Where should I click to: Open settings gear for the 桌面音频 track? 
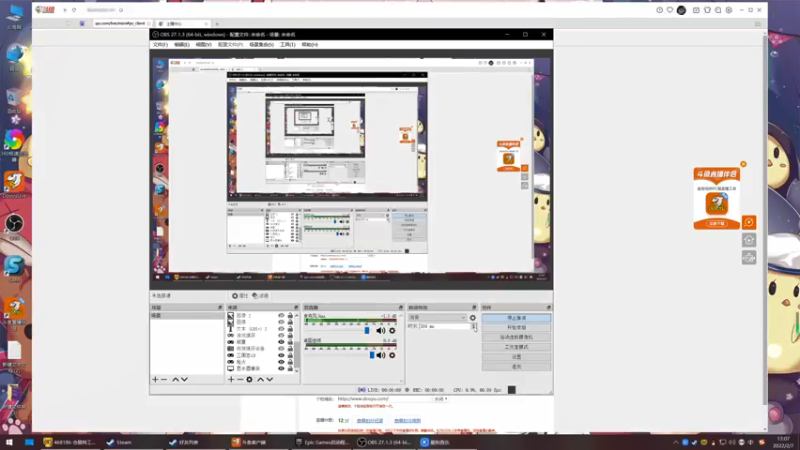[392, 355]
